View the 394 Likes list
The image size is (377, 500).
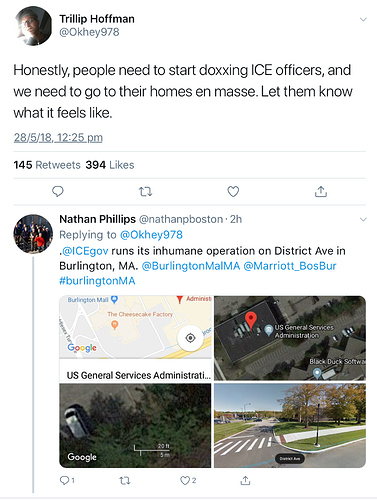(110, 165)
